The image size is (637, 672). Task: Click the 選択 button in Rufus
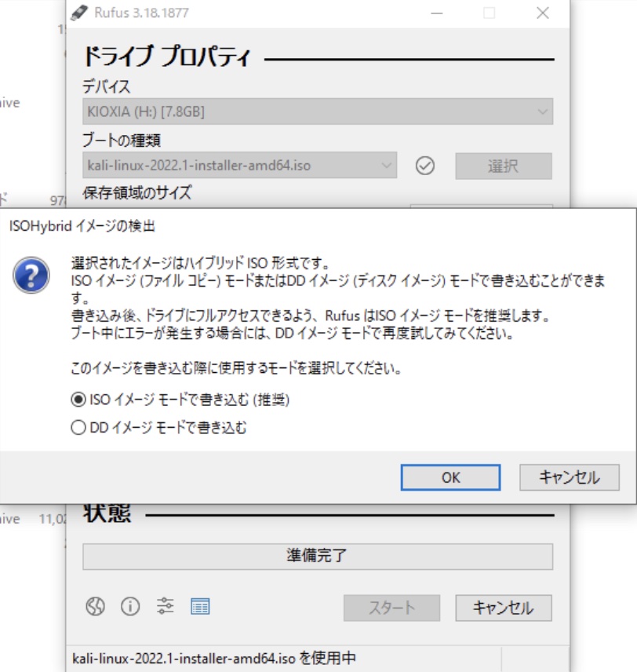pos(504,166)
